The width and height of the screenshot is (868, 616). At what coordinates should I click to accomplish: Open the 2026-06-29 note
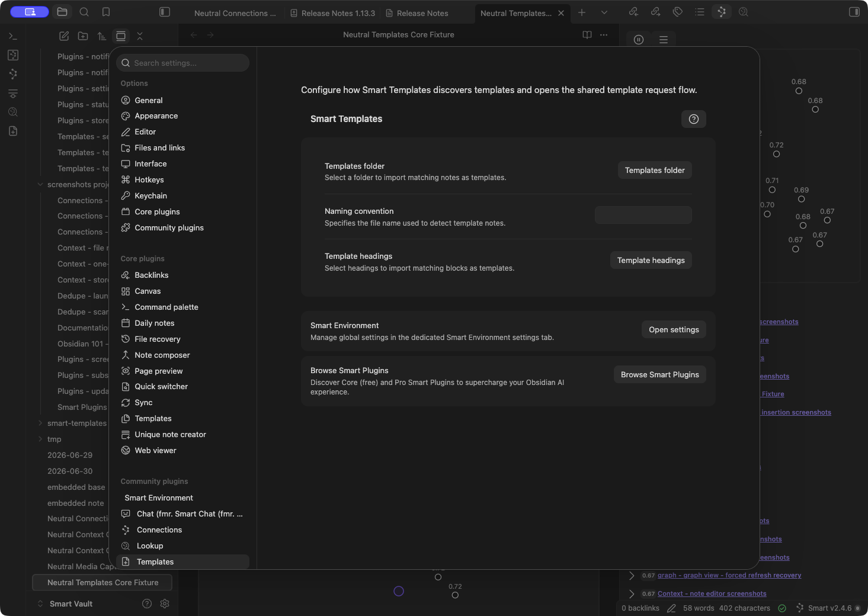pos(70,455)
